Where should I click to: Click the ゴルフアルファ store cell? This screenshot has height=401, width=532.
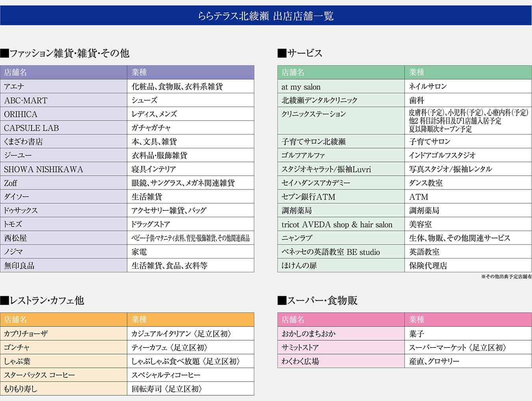(341, 155)
